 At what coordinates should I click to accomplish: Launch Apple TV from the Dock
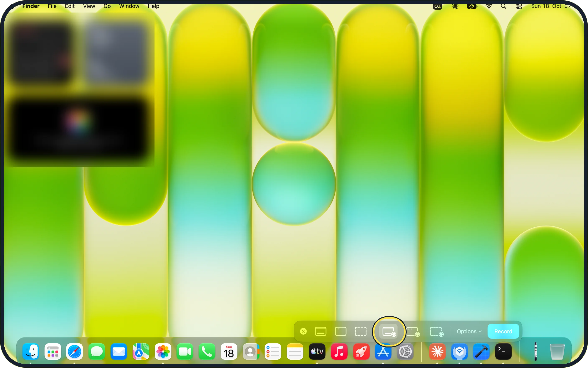click(x=317, y=351)
